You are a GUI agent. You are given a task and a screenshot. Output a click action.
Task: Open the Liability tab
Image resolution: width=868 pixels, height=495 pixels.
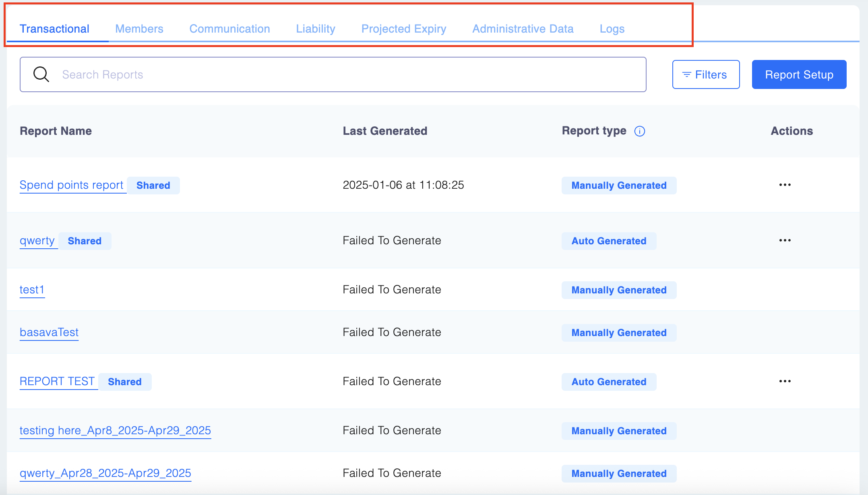click(x=316, y=29)
